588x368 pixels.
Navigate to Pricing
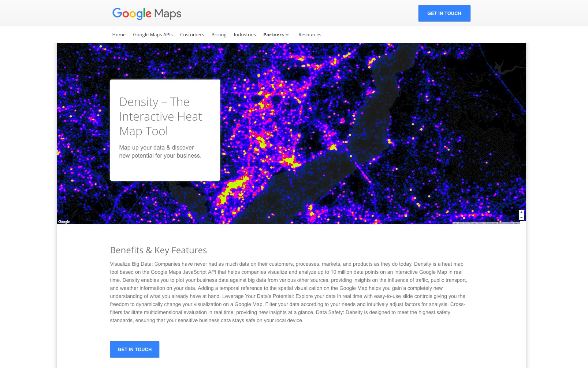tap(219, 34)
